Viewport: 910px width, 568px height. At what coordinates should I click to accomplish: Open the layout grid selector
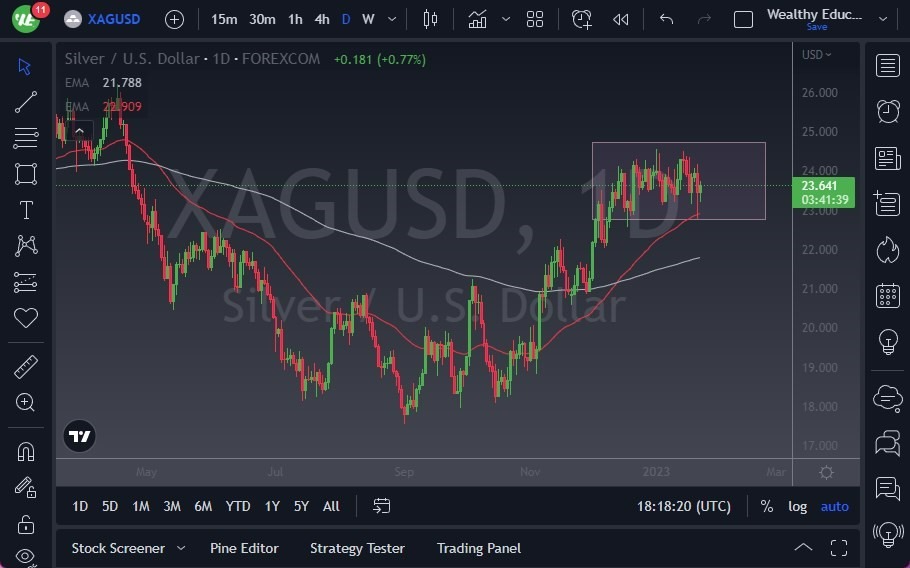click(x=535, y=19)
